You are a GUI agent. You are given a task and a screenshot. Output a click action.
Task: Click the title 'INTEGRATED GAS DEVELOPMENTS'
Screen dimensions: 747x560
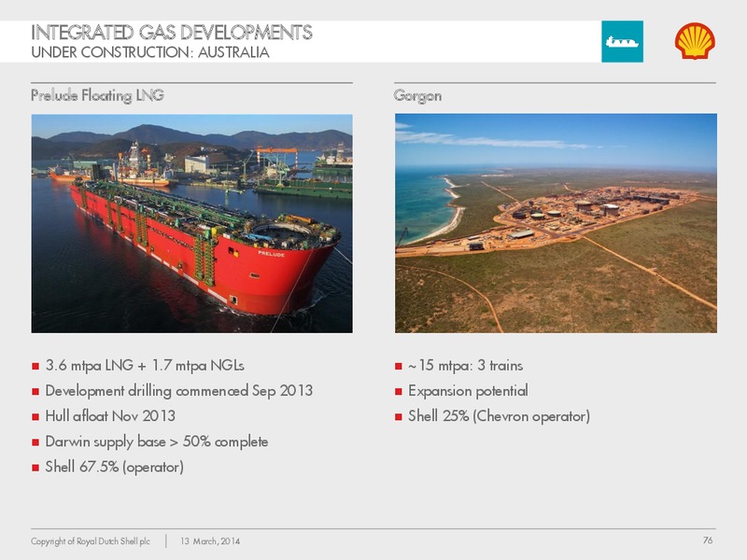coord(172,33)
